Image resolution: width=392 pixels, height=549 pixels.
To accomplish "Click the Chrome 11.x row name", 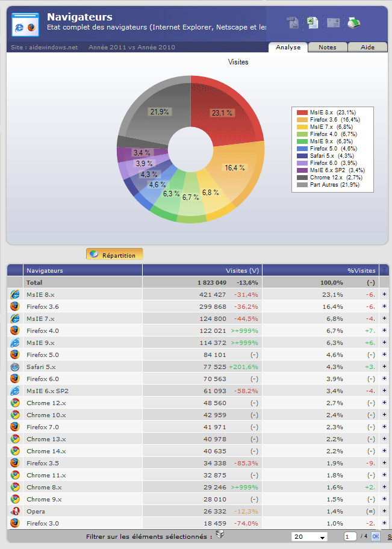I will click(46, 475).
